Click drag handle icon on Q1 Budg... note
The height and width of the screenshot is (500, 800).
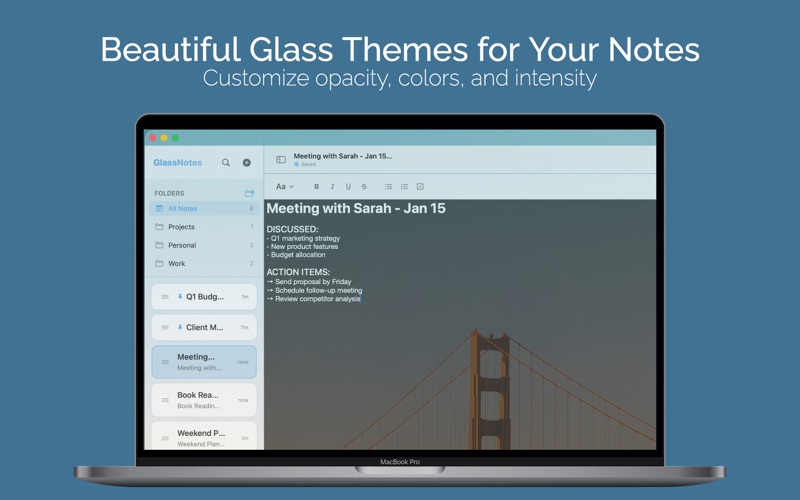click(x=165, y=297)
